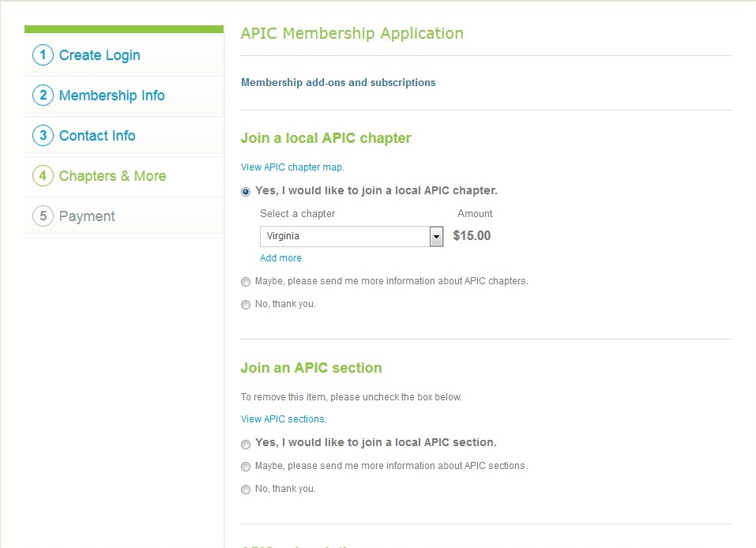756x548 pixels.
Task: Open Membership Info step
Action: (x=111, y=96)
